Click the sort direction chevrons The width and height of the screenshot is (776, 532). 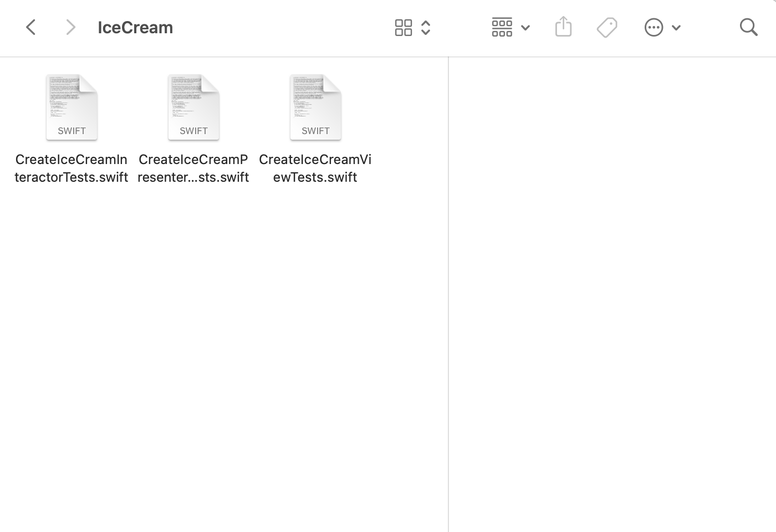pos(426,27)
